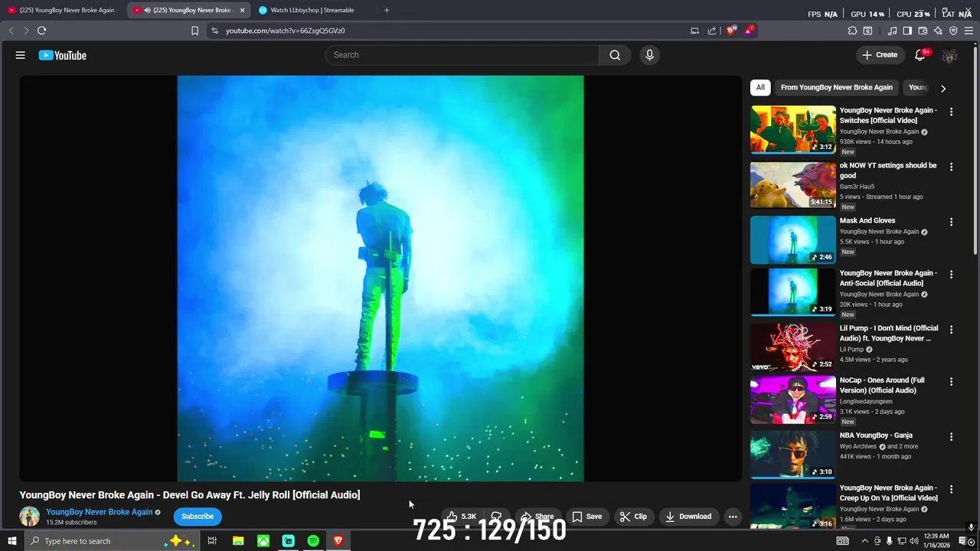Open Switches [Official Video] thumbnail
This screenshot has height=551, width=980.
[x=793, y=129]
